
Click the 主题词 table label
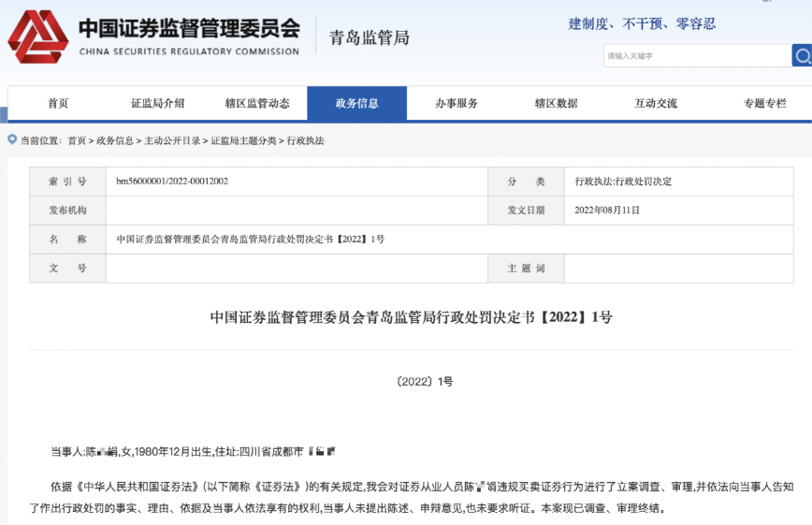point(526,268)
